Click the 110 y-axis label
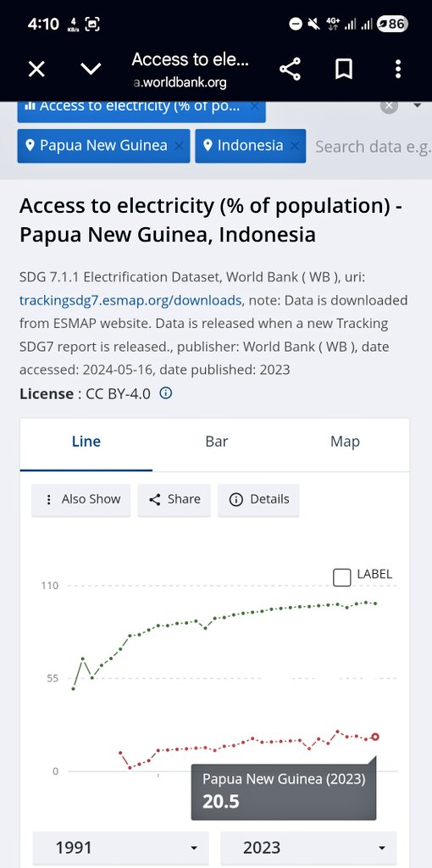 50,586
